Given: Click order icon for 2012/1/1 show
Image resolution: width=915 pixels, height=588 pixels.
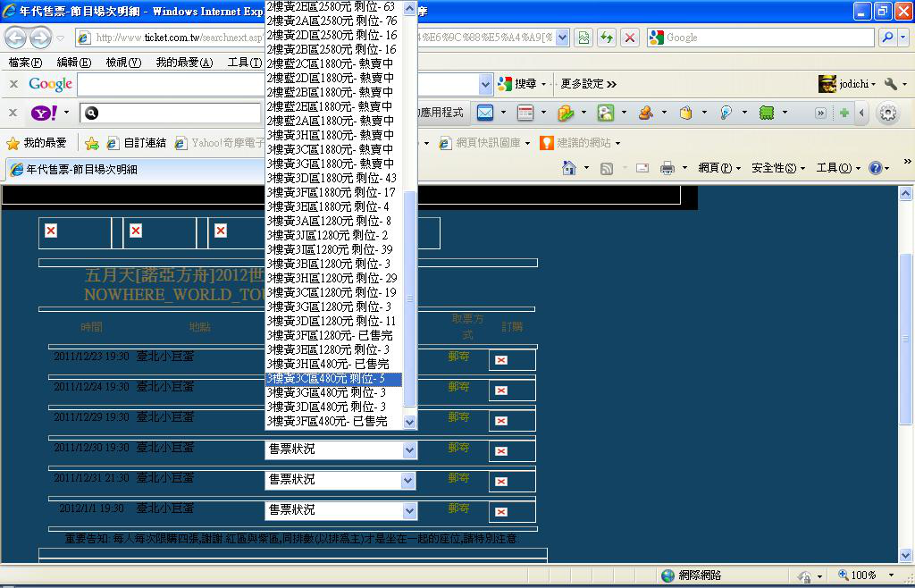Looking at the screenshot, I should coord(501,512).
